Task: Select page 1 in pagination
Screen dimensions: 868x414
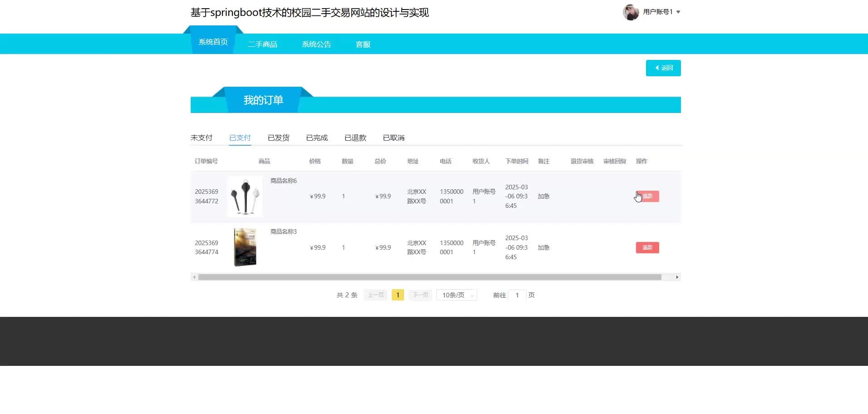Action: point(398,295)
